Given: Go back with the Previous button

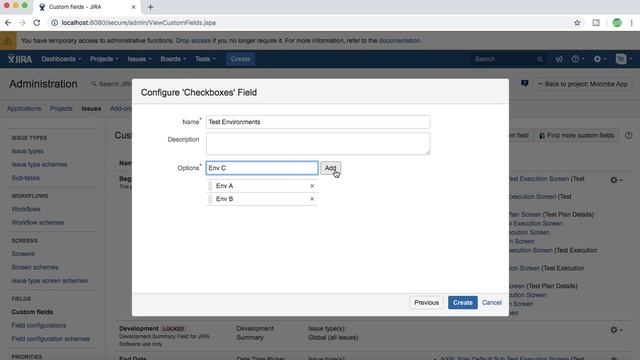Looking at the screenshot, I should 426,302.
